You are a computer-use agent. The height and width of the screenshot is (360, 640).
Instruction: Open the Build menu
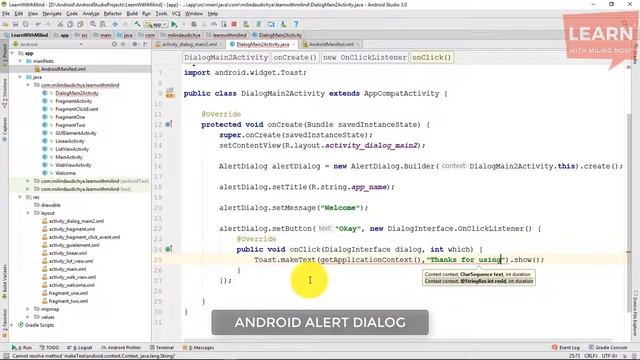pos(132,13)
